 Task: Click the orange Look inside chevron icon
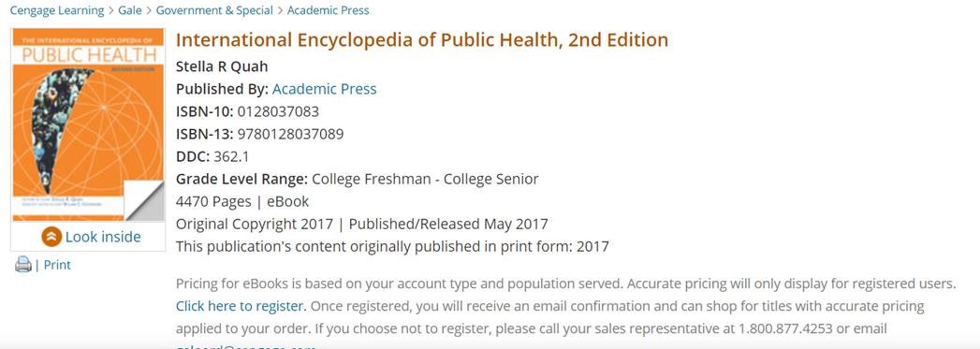[51, 237]
